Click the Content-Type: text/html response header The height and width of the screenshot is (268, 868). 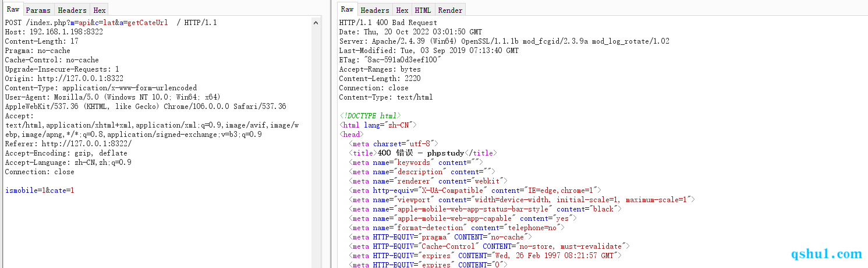click(386, 97)
